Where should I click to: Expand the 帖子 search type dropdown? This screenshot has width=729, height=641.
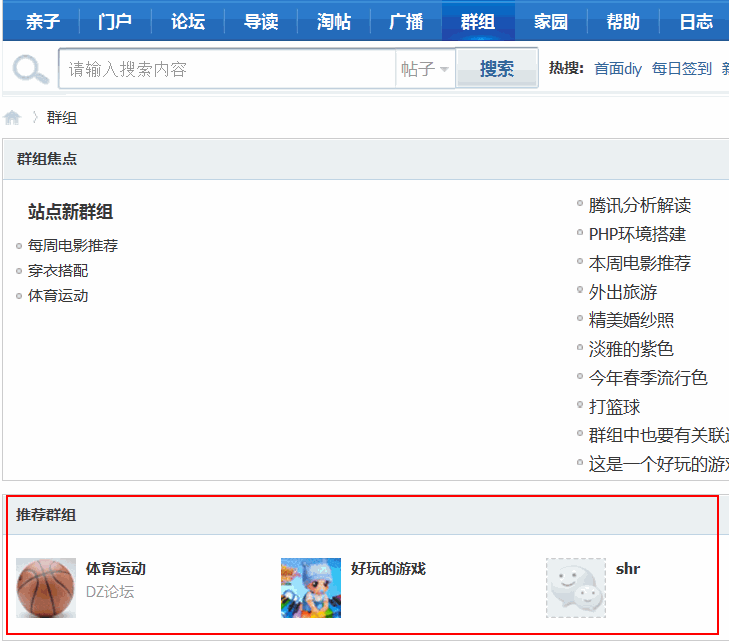coord(425,69)
